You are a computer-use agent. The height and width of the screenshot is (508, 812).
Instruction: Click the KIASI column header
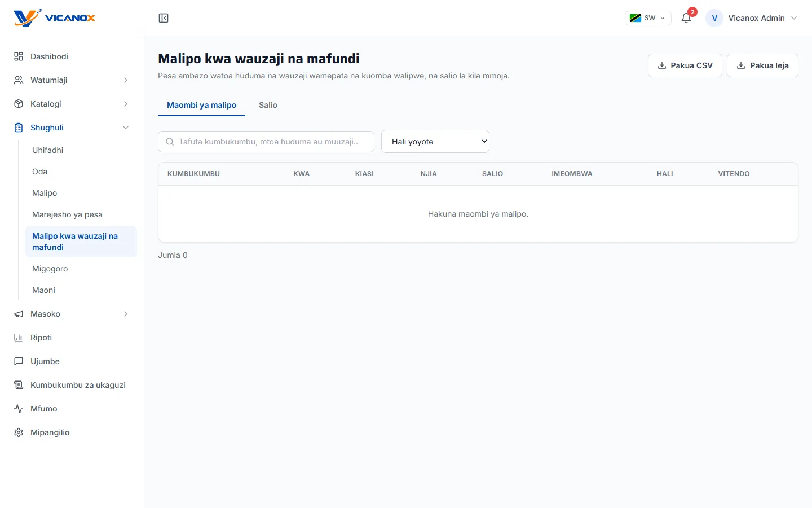click(x=364, y=174)
